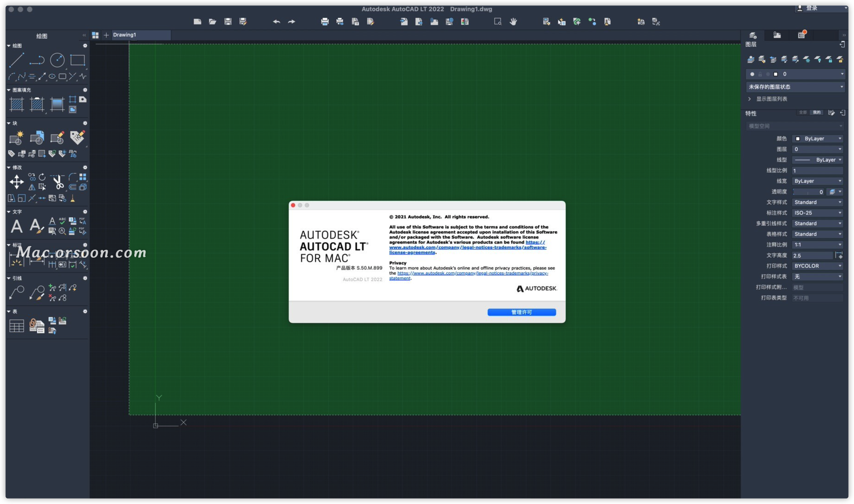The image size is (854, 504).
Task: Click the Open file toolbar icon
Action: pyautogui.click(x=213, y=21)
